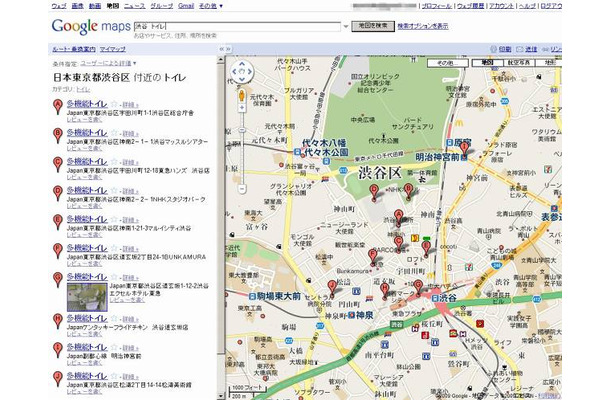Click the 送信 send link
The image size is (610, 400).
click(x=531, y=49)
